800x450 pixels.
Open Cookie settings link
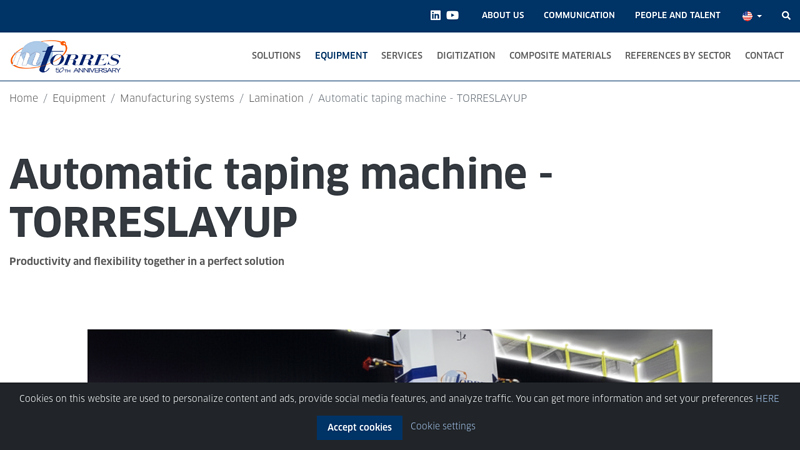pos(443,426)
